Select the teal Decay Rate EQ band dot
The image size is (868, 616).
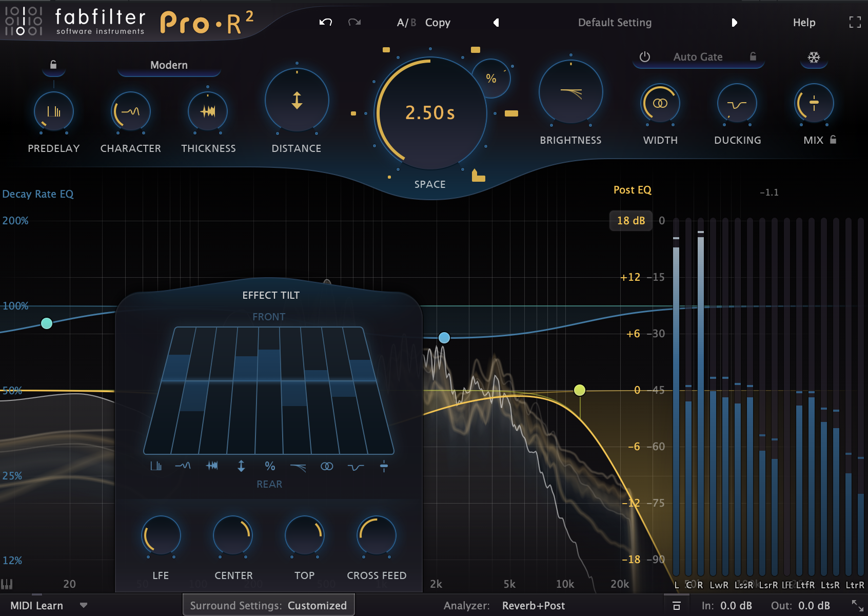47,323
